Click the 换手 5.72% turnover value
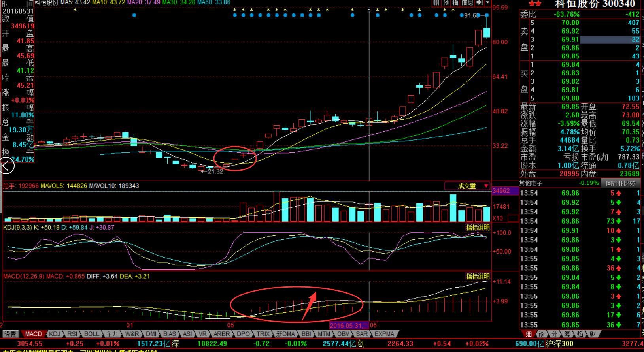 (x=630, y=149)
